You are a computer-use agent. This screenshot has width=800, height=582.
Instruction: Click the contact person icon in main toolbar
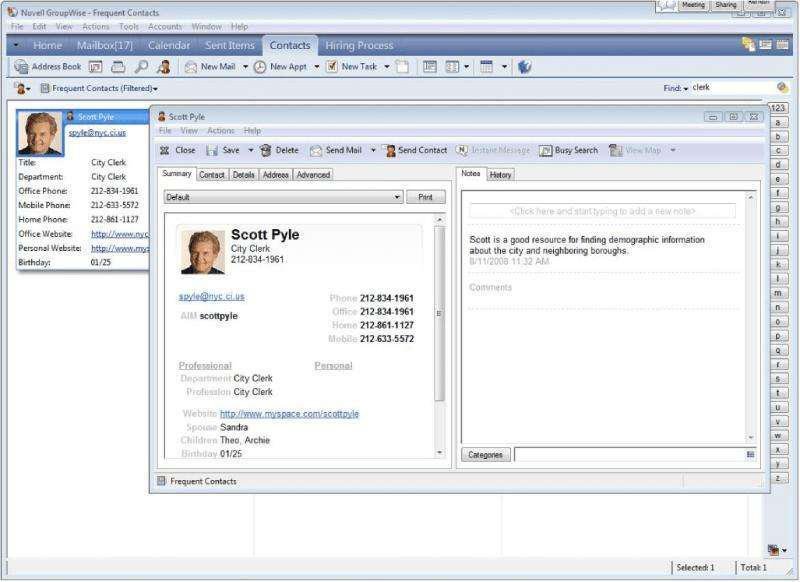click(164, 67)
